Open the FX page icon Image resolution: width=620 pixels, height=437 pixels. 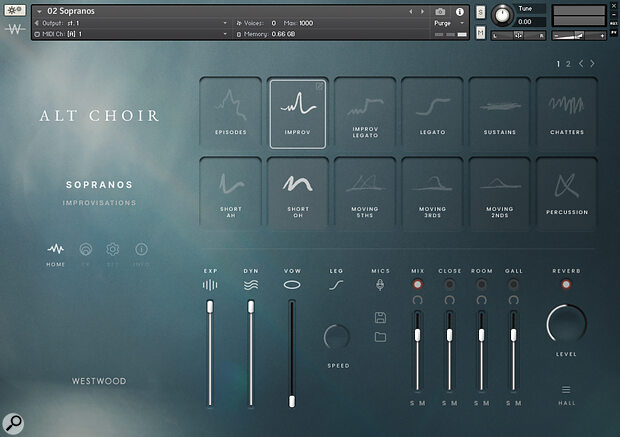85,249
